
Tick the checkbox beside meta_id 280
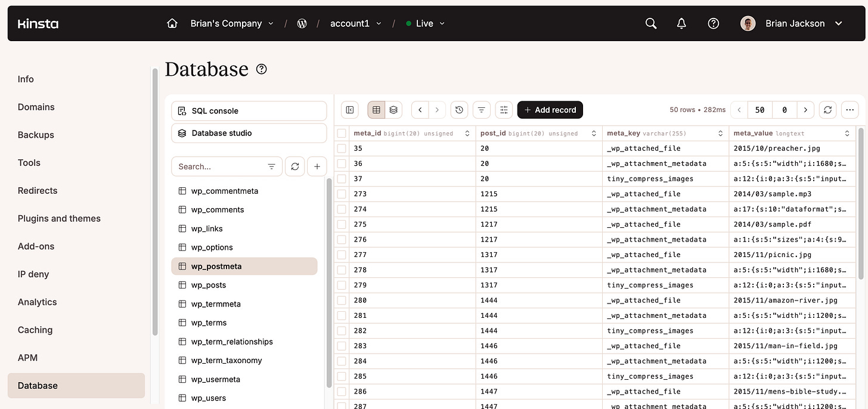pyautogui.click(x=340, y=300)
